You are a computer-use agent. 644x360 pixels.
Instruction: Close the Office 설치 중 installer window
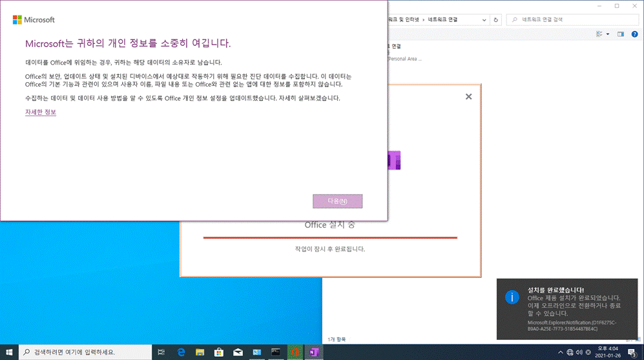point(468,96)
